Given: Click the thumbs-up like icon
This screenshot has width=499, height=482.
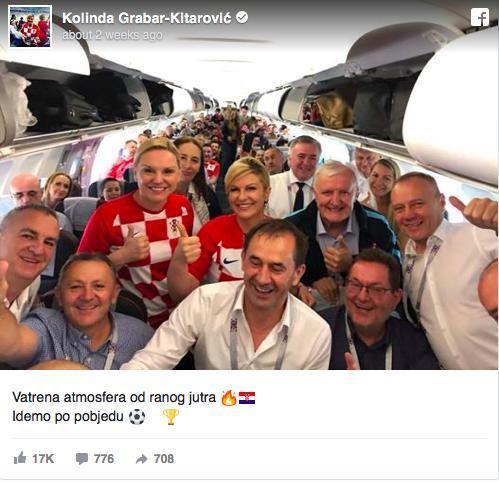Looking at the screenshot, I should click(20, 458).
